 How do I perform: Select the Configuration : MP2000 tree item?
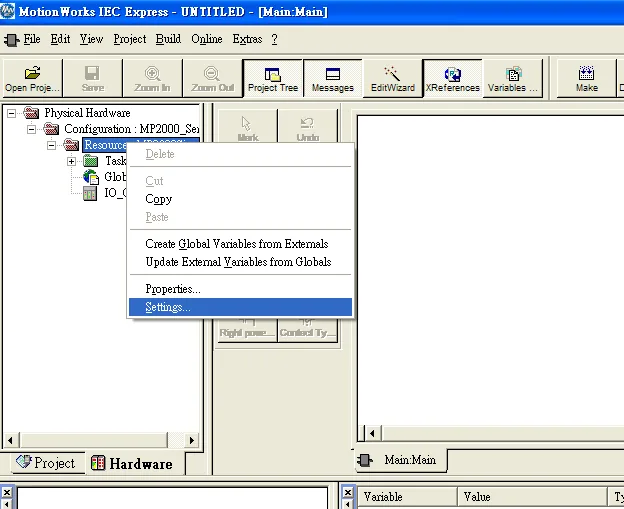tap(131, 129)
